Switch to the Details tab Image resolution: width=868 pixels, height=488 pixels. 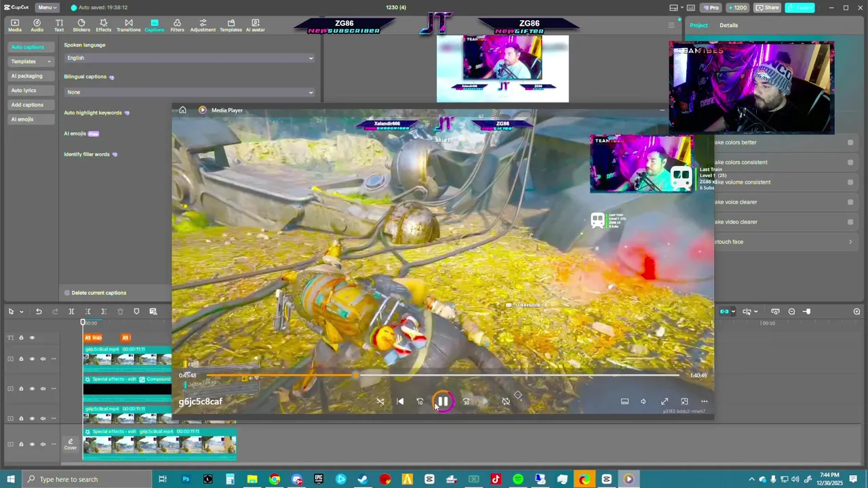pos(729,25)
